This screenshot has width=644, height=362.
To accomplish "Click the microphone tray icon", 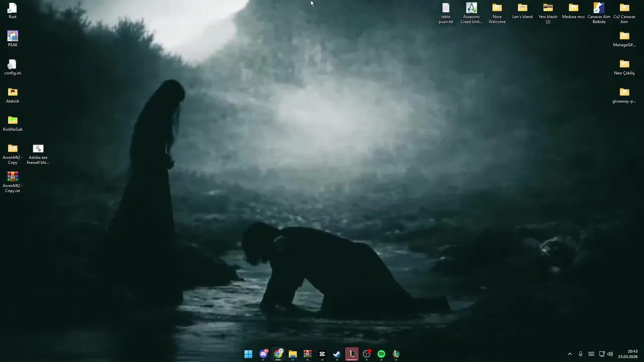I will [x=581, y=354].
